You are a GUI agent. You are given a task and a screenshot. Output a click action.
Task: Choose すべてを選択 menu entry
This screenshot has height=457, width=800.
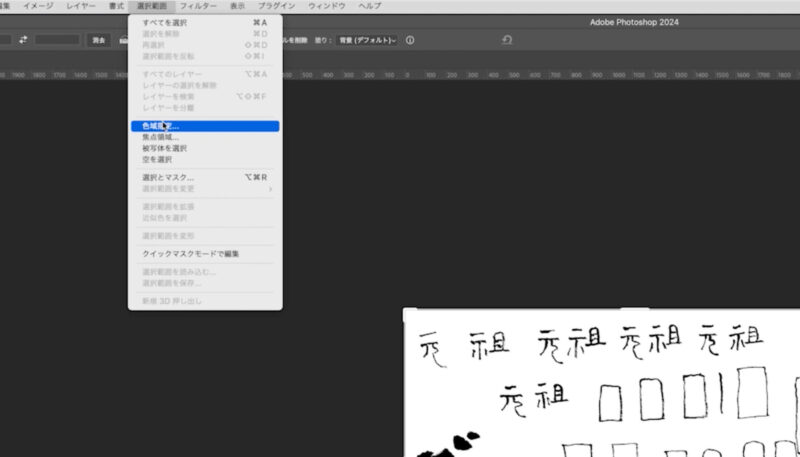point(205,22)
